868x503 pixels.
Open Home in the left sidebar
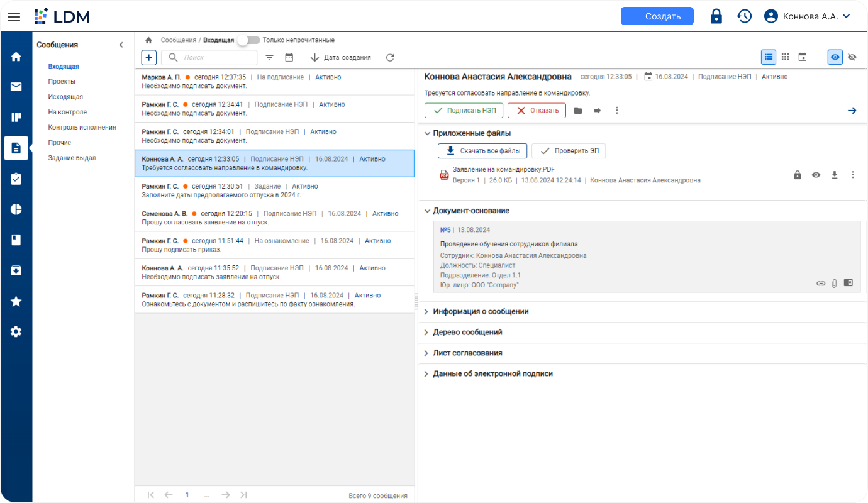16,57
